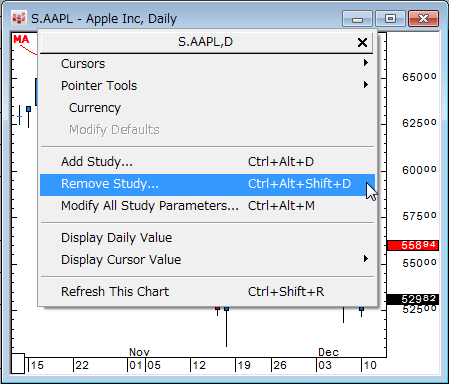Close the Apple Inc chart window
This screenshot has width=449, height=384.
pyautogui.click(x=423, y=18)
